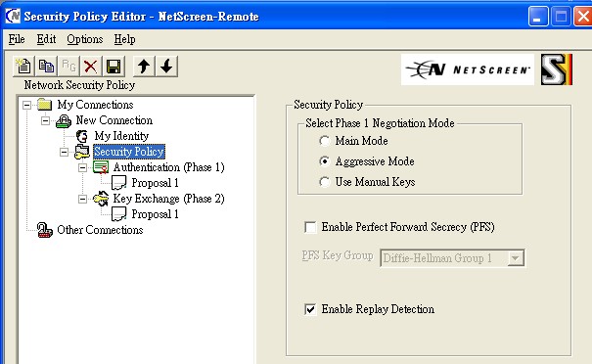Image resolution: width=592 pixels, height=364 pixels.
Task: Open the File menu
Action: coord(17,39)
